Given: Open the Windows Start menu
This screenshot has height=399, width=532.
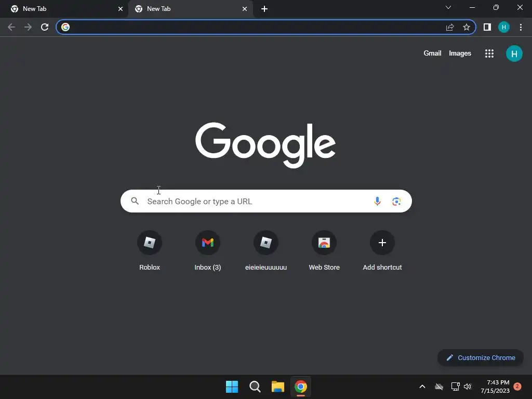Looking at the screenshot, I should pos(232,387).
